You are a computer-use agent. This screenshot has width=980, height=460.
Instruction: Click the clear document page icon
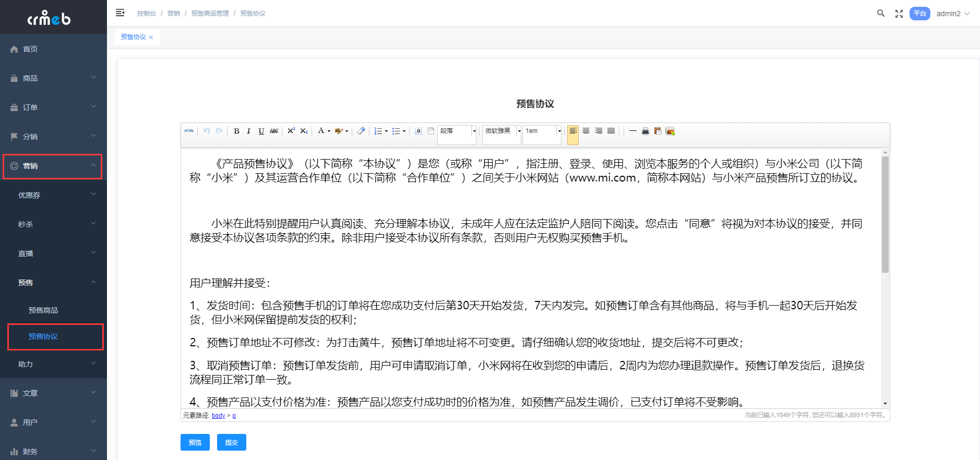tap(431, 131)
